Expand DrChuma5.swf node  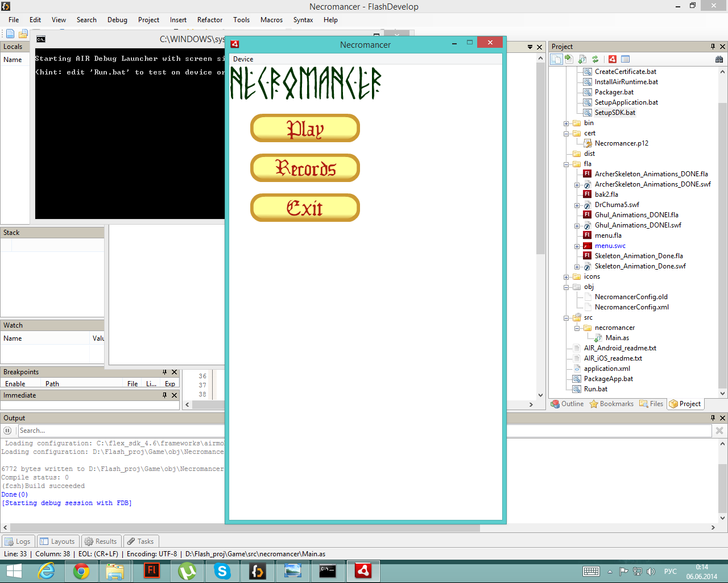pos(577,205)
